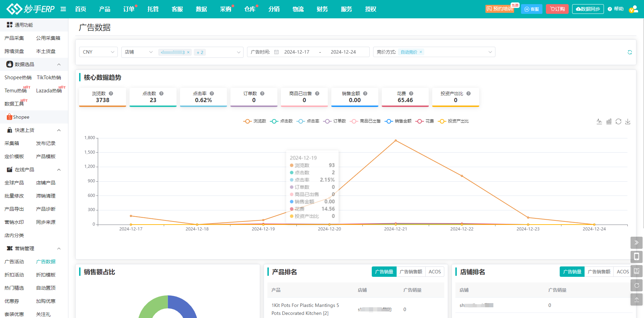Select the 花费 metric card
Image resolution: width=644 pixels, height=318 pixels.
405,97
